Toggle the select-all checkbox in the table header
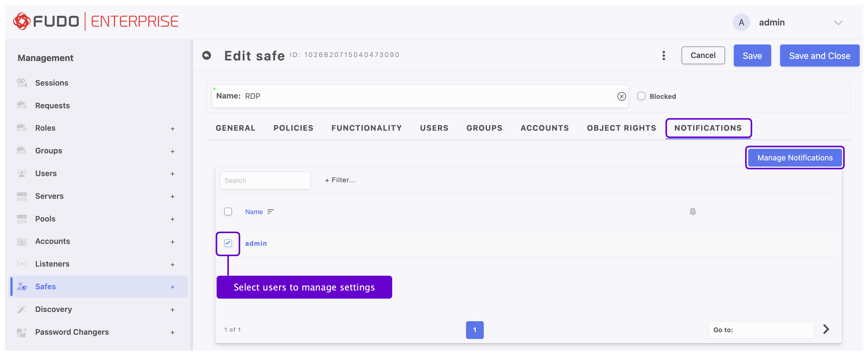Image resolution: width=868 pixels, height=358 pixels. coord(228,212)
